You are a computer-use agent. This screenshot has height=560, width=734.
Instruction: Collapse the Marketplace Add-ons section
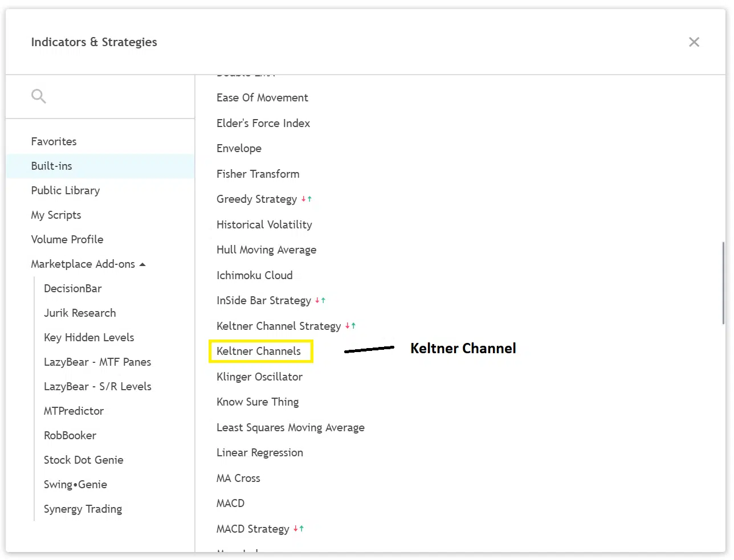pos(142,264)
